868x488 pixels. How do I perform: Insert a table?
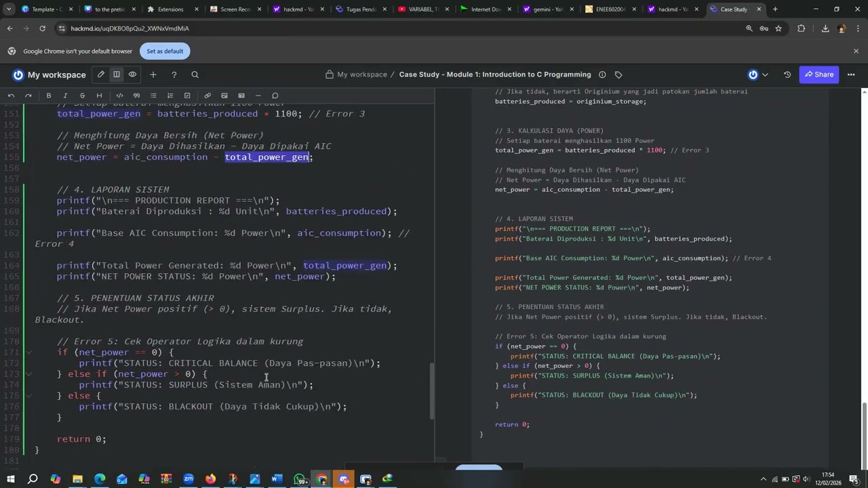[x=241, y=96]
